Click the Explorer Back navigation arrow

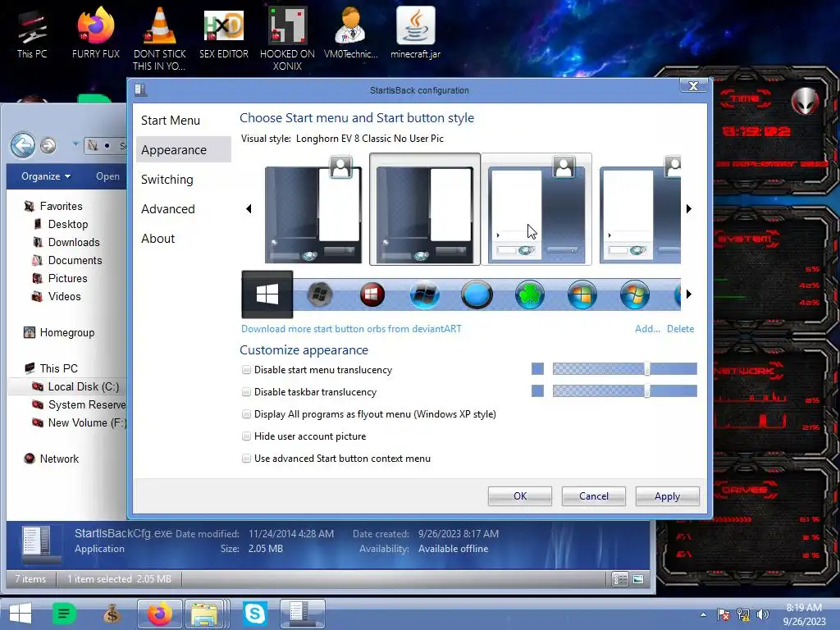click(x=23, y=144)
